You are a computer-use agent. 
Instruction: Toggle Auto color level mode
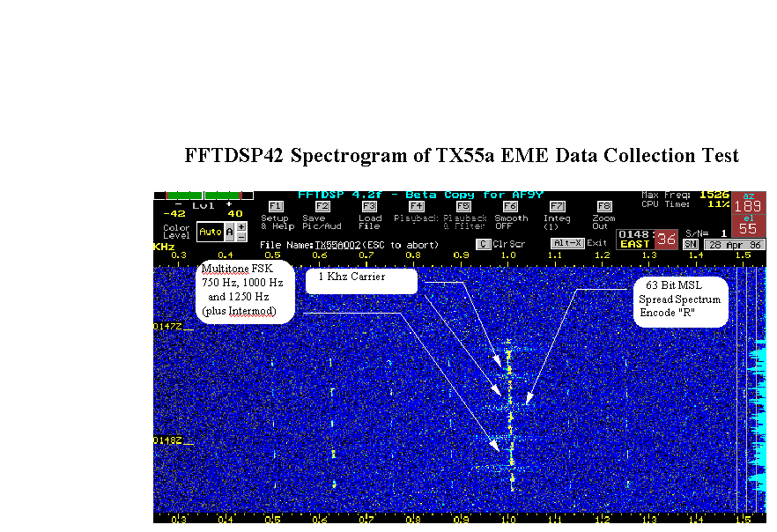[x=209, y=232]
